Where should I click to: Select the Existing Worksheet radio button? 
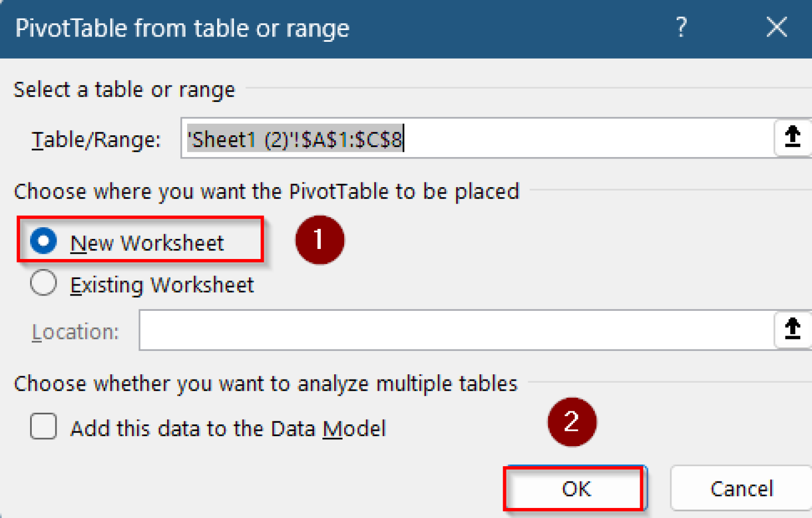(43, 284)
